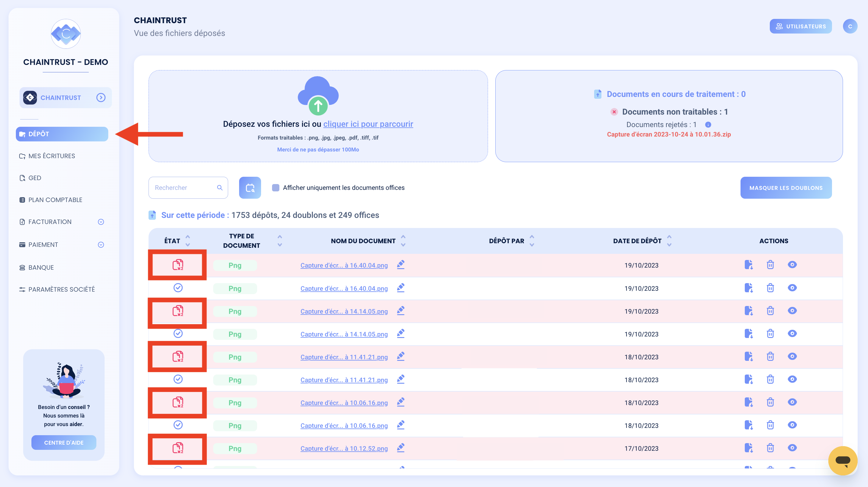This screenshot has height=487, width=868.
Task: Download second 10.06.16.png row document
Action: click(748, 425)
